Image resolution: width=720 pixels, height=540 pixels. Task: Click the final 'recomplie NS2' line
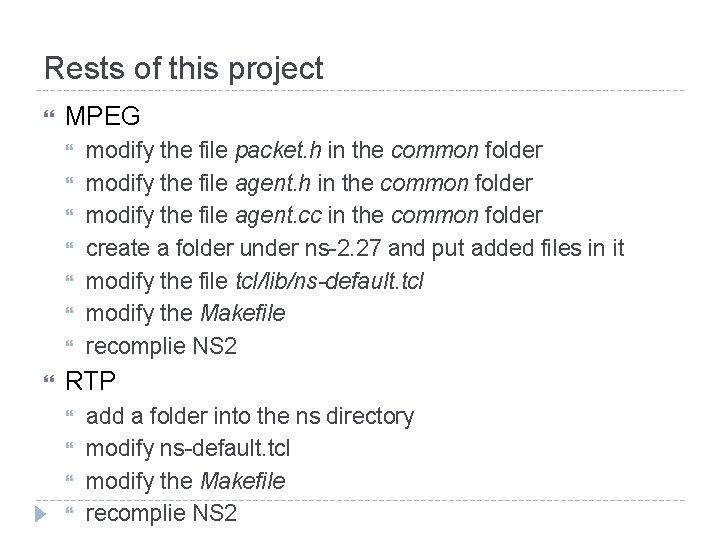[x=161, y=514]
